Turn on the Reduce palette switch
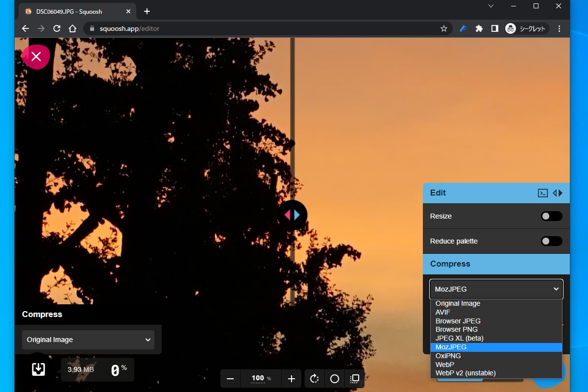 pos(551,241)
